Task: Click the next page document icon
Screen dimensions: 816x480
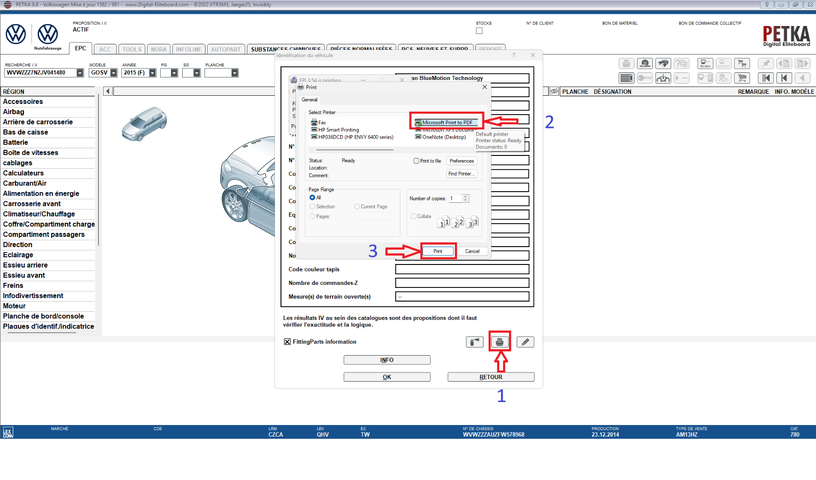Action: tap(802, 64)
